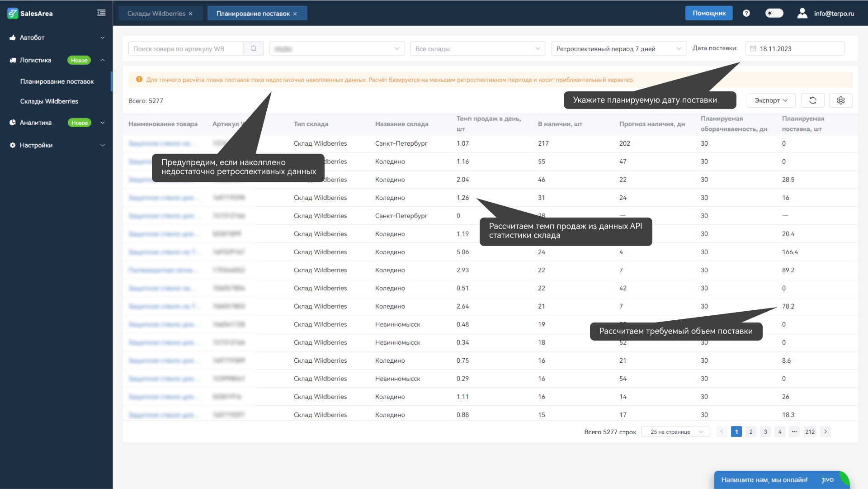Expand the Автобот menu section
This screenshot has height=489, width=868.
coord(103,38)
